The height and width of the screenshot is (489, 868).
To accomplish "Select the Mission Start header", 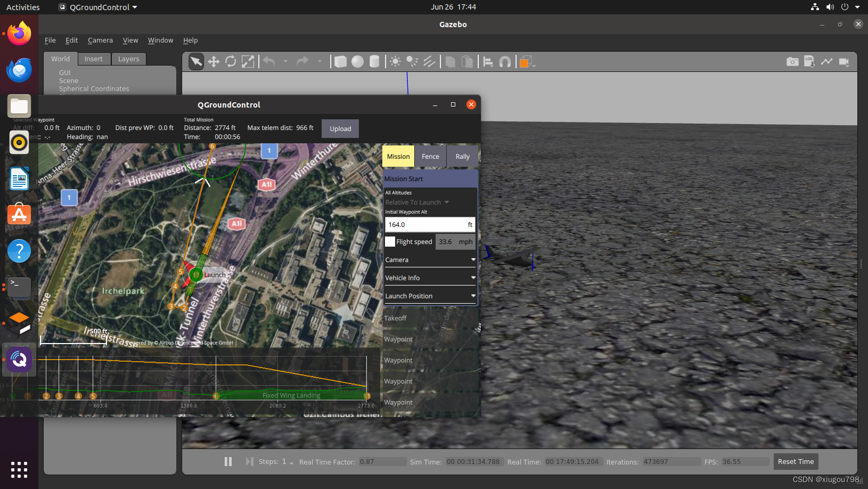I will coord(430,179).
